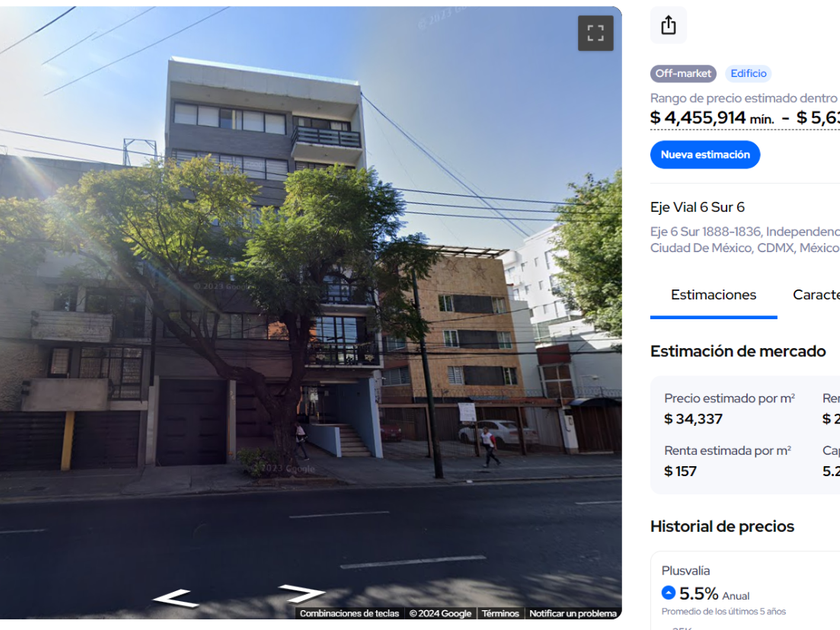Open Combinaciones de teclas shortcuts link
Screen dimensions: 840x630
(x=349, y=613)
